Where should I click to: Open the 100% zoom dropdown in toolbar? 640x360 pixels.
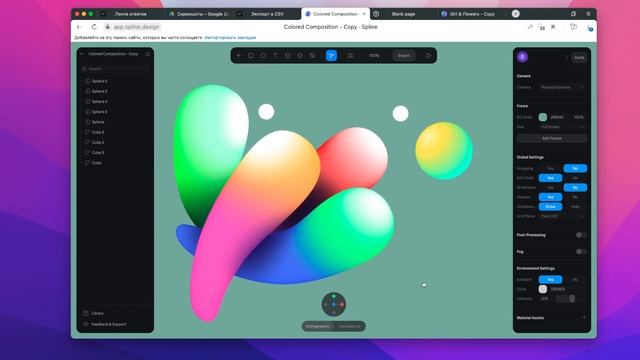(374, 56)
